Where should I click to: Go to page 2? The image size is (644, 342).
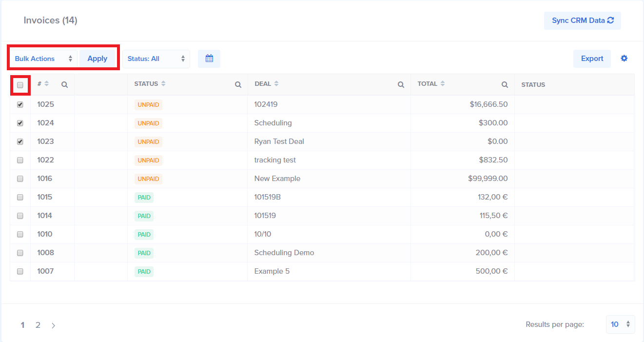coord(38,325)
